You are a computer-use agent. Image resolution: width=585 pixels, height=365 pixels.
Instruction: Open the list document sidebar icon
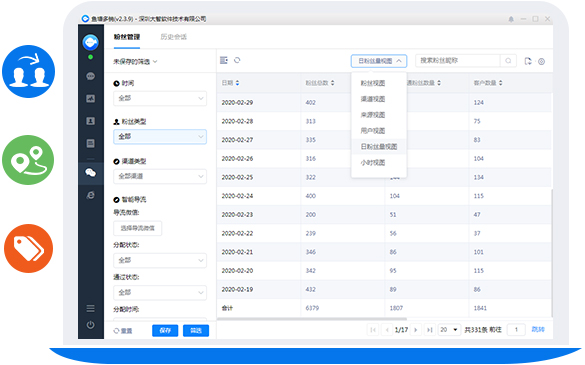(91, 143)
